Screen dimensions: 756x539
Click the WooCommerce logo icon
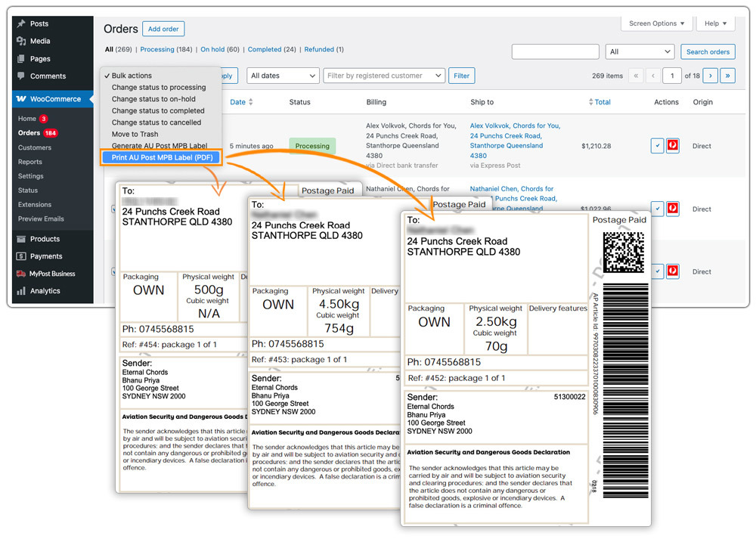click(21, 99)
